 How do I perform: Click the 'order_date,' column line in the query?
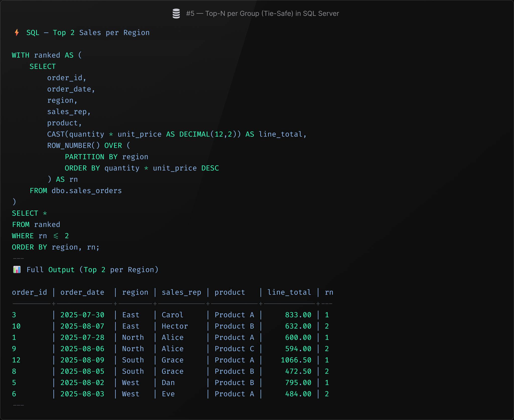pos(71,89)
